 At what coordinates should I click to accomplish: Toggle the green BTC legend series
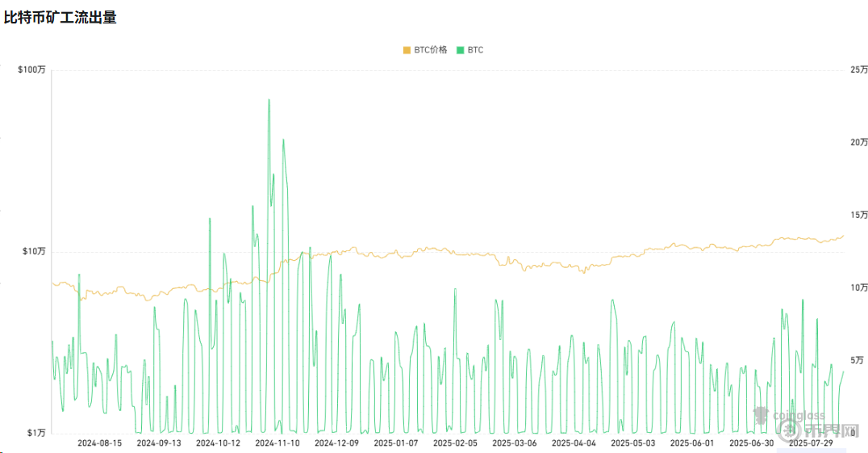[x=469, y=50]
